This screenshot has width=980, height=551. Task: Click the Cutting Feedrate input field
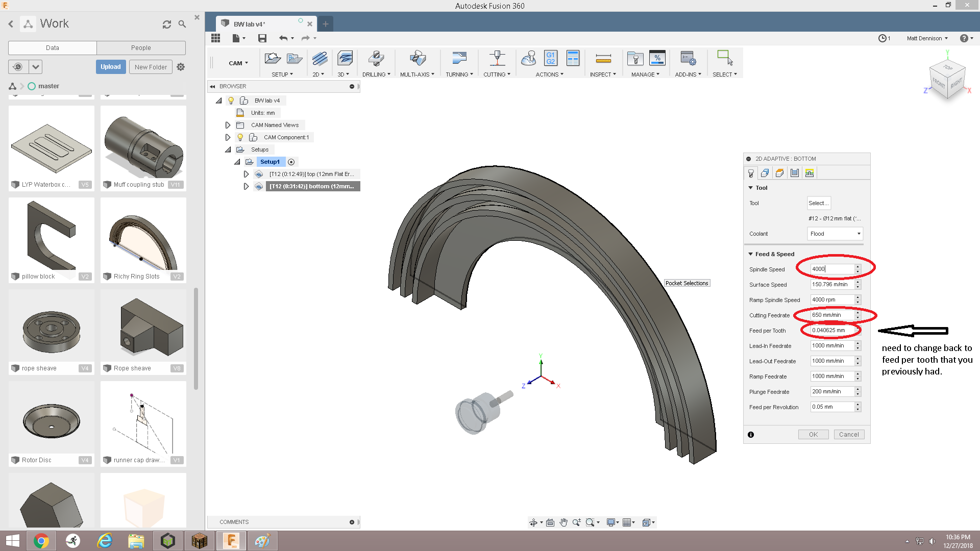[x=832, y=315]
